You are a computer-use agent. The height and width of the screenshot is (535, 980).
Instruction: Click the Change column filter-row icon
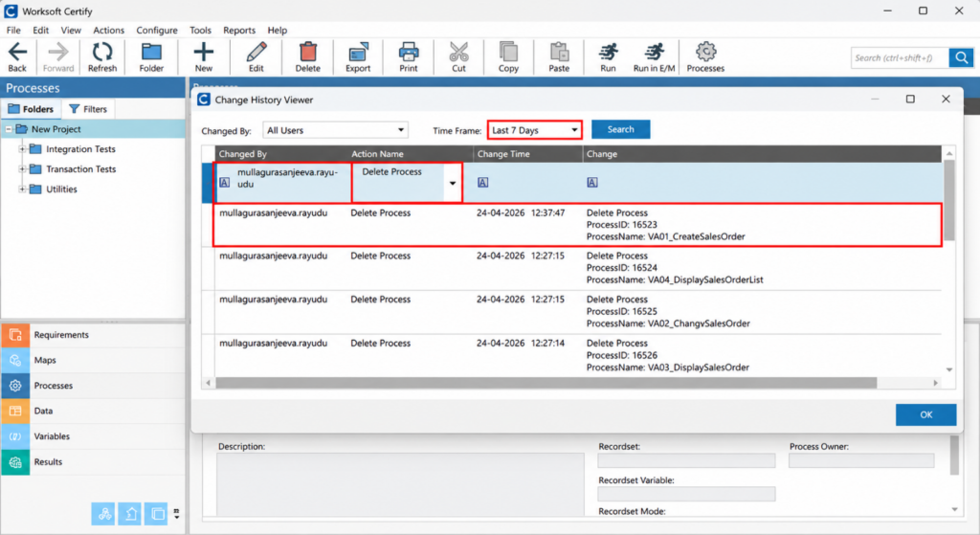coord(591,183)
